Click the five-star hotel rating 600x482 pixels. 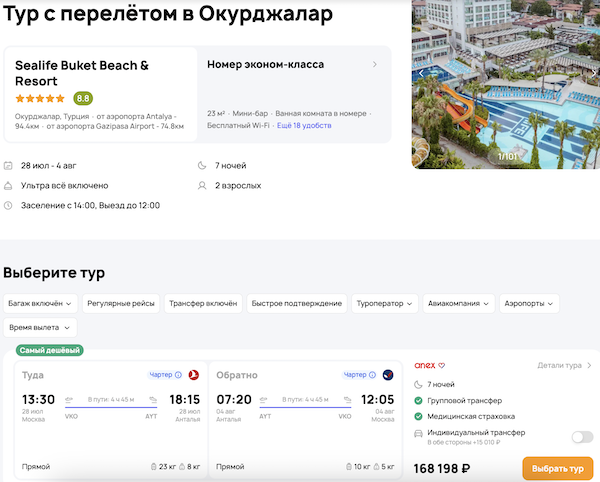(x=40, y=99)
